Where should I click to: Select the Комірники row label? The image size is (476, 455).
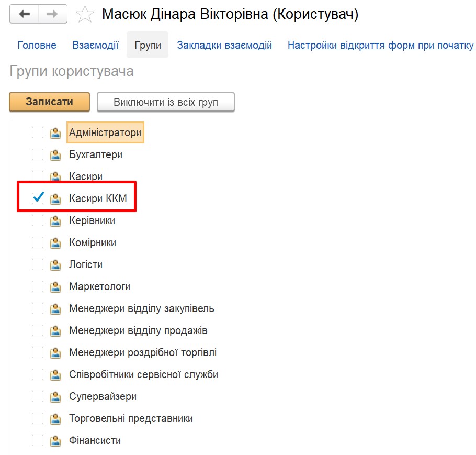coord(93,242)
